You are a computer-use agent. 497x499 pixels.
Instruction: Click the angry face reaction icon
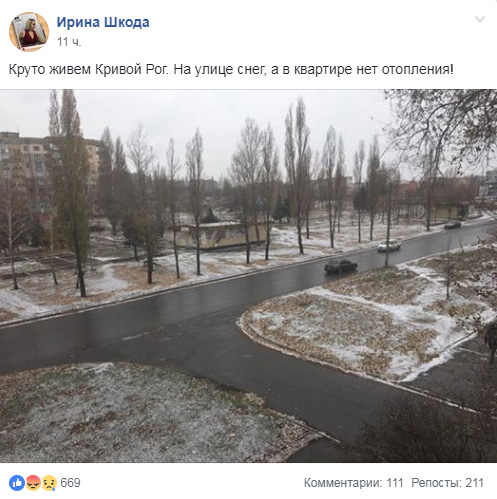(x=33, y=483)
